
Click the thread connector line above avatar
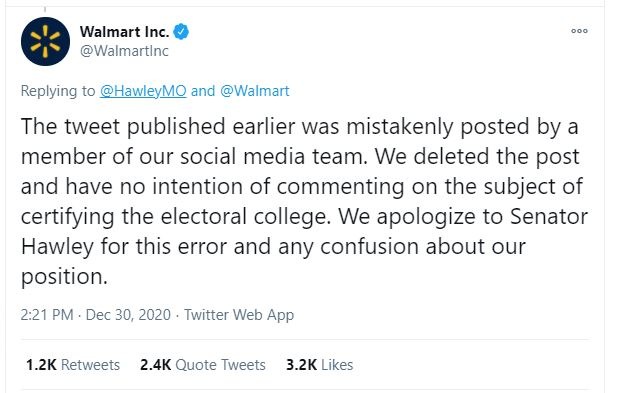[45, 9]
